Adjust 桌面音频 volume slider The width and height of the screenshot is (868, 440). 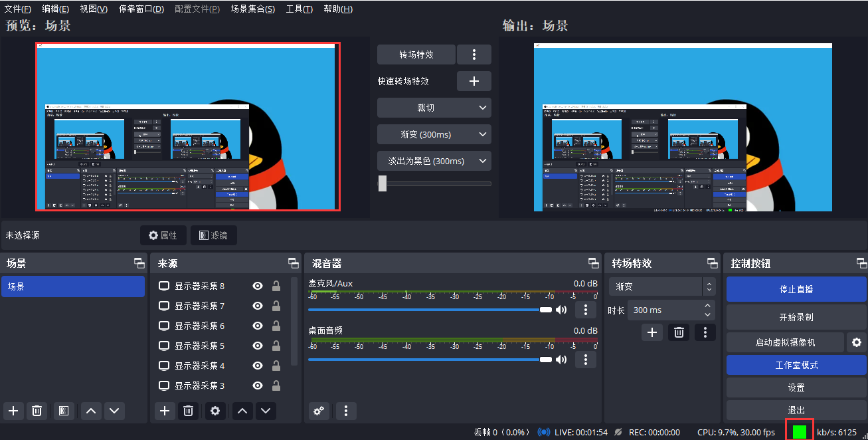tap(430, 360)
